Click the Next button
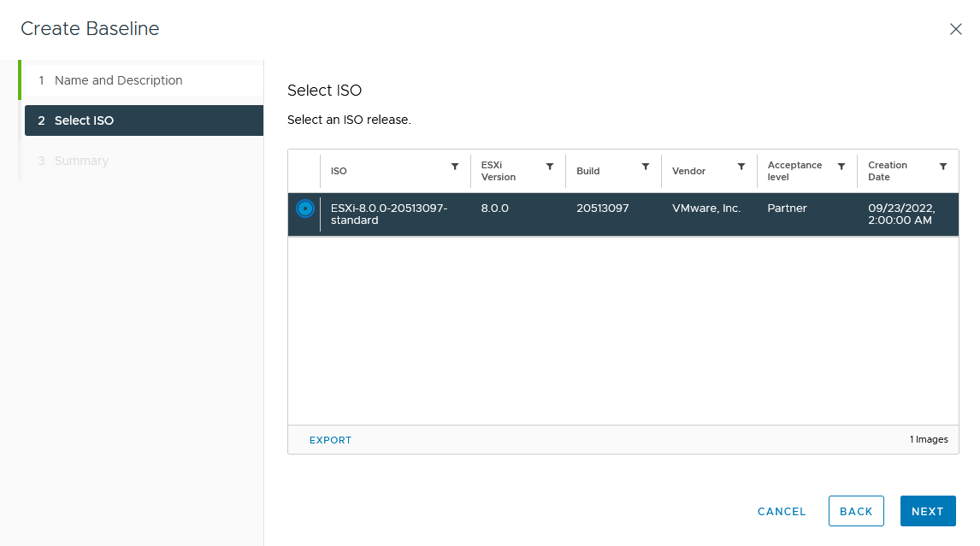The height and width of the screenshot is (546, 980). pos(927,511)
